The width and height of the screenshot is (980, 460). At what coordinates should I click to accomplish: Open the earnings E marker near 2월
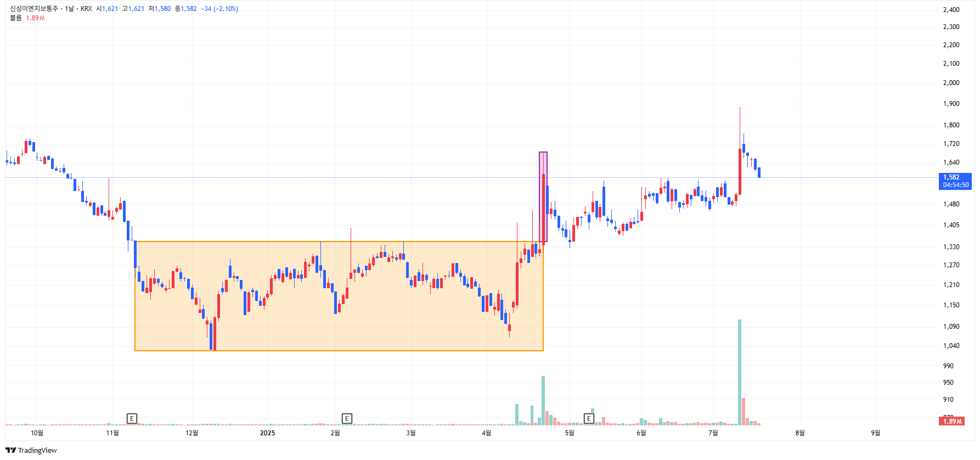pyautogui.click(x=347, y=419)
